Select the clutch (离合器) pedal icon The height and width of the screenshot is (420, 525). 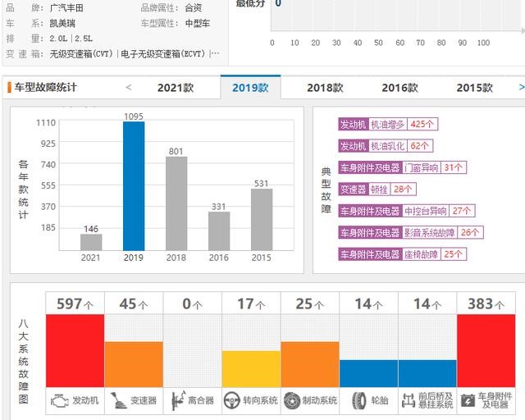pyautogui.click(x=177, y=401)
